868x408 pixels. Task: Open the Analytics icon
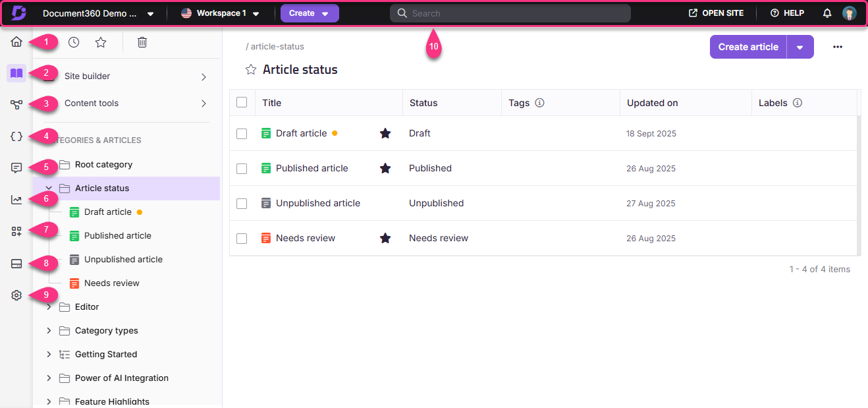[x=16, y=198]
